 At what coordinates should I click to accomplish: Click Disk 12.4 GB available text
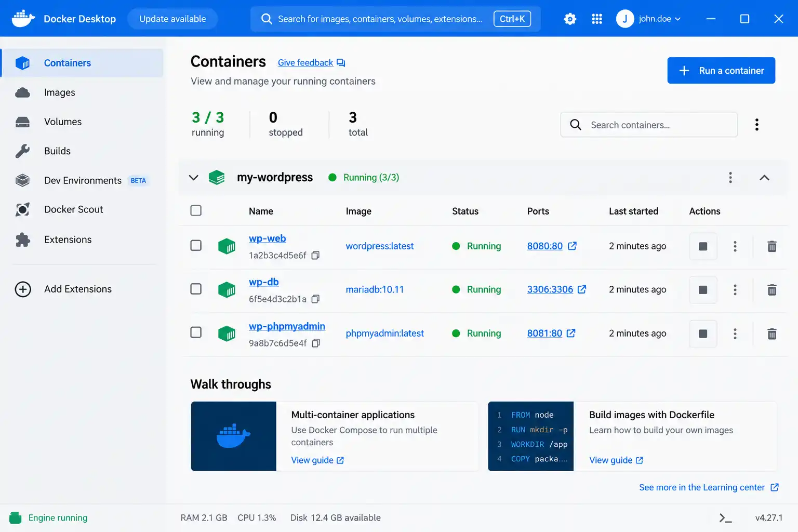pos(336,518)
